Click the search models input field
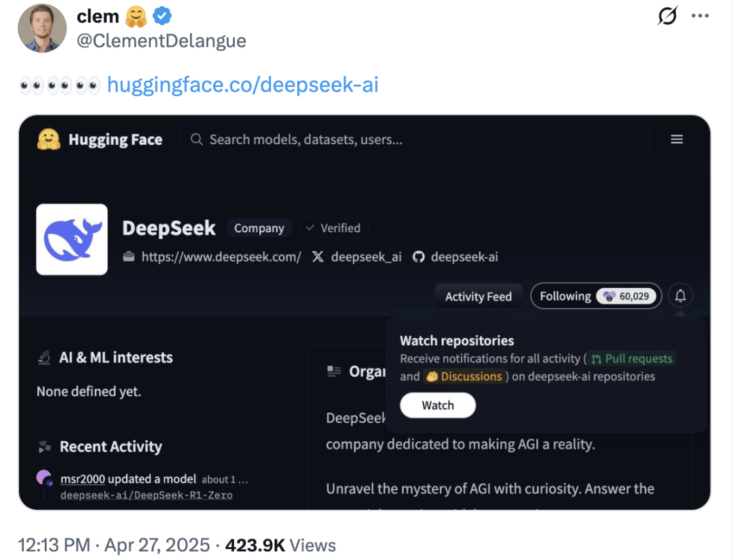 click(415, 139)
